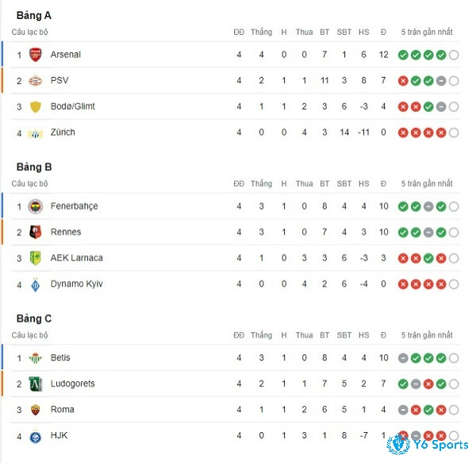Click the HJK blue round badge
Viewport: 476px width, 463px height.
[35, 436]
